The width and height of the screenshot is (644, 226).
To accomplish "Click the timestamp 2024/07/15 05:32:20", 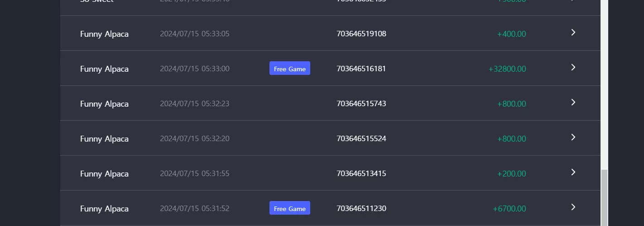I will tap(195, 138).
